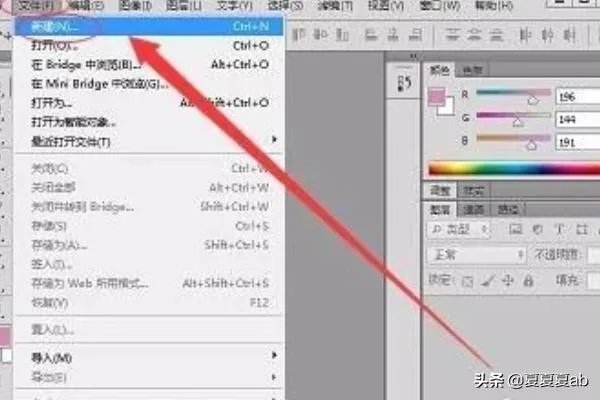Switch to the 样式 Styles tab
This screenshot has width=600, height=400.
pyautogui.click(x=473, y=190)
